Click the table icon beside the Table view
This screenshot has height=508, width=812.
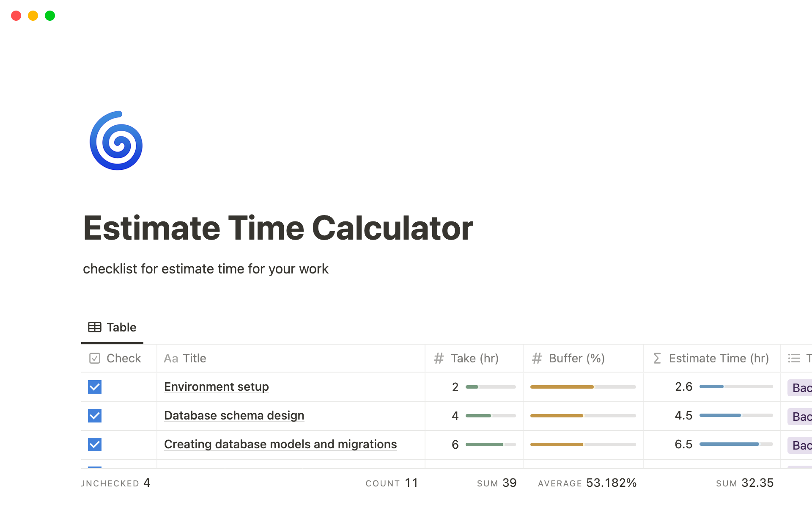94,327
